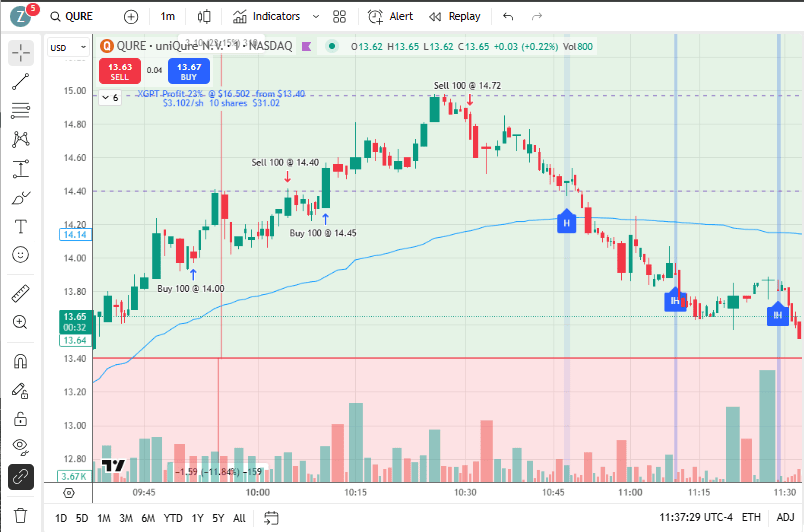Click the blue marker near 11:30
804x532 pixels.
pyautogui.click(x=778, y=314)
